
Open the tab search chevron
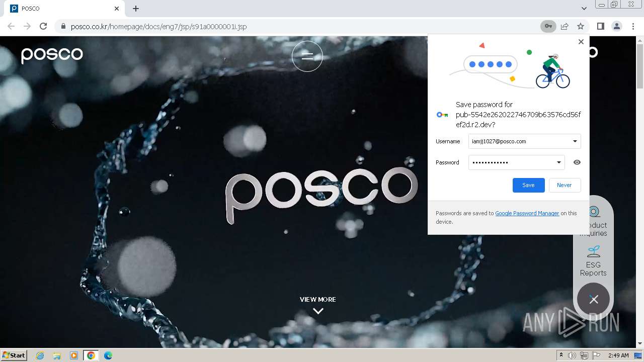pyautogui.click(x=584, y=9)
